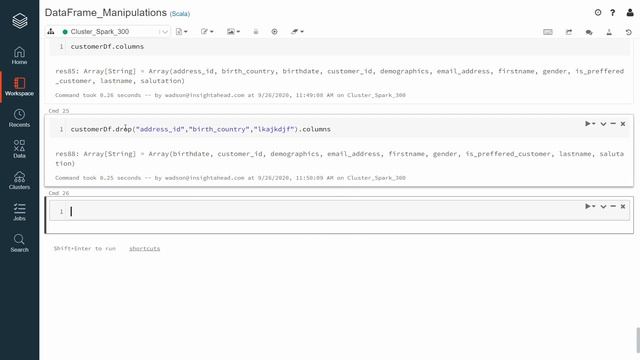
Task: Delete the Cmd 26 cell with X
Action: coord(623,207)
